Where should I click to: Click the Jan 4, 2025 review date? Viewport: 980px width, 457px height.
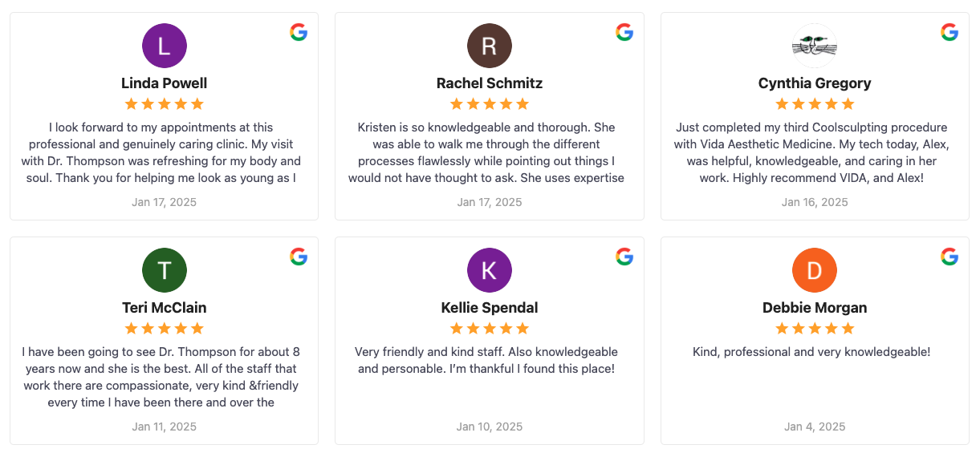pos(815,427)
